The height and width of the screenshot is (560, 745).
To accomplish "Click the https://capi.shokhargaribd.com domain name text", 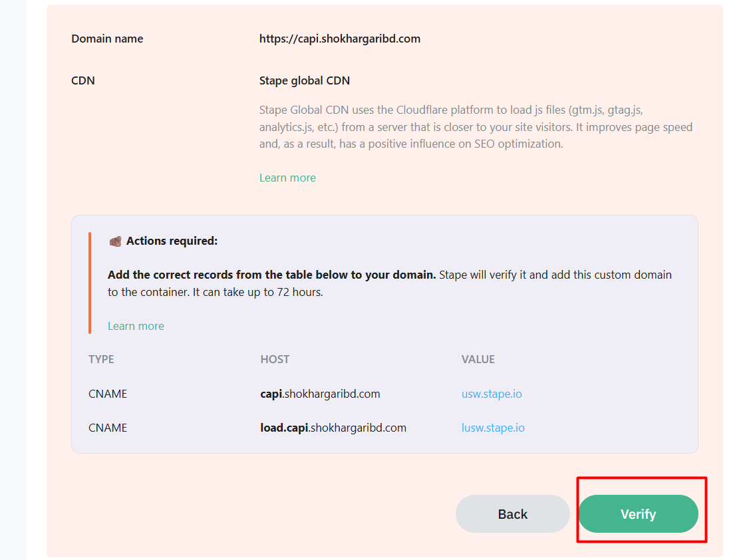I will click(x=339, y=39).
